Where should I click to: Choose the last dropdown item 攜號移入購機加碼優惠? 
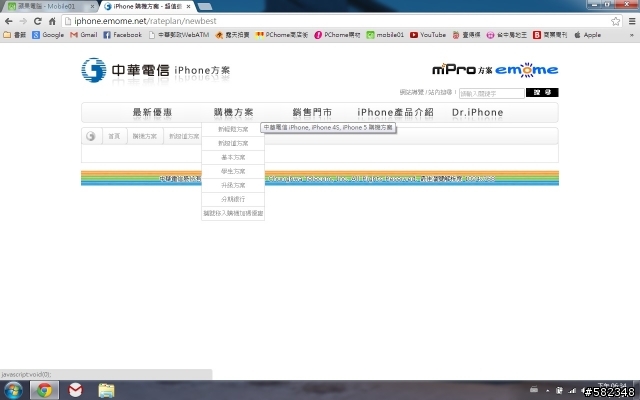point(233,213)
